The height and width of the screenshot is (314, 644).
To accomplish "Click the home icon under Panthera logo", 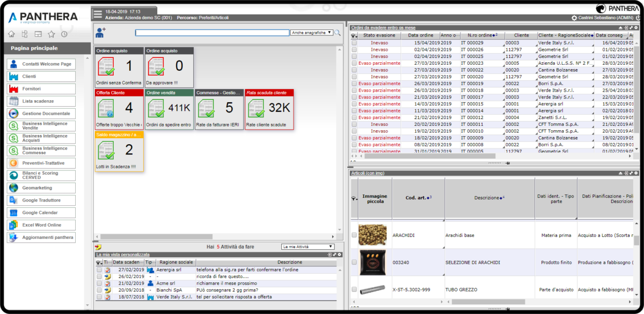I will (x=11, y=34).
